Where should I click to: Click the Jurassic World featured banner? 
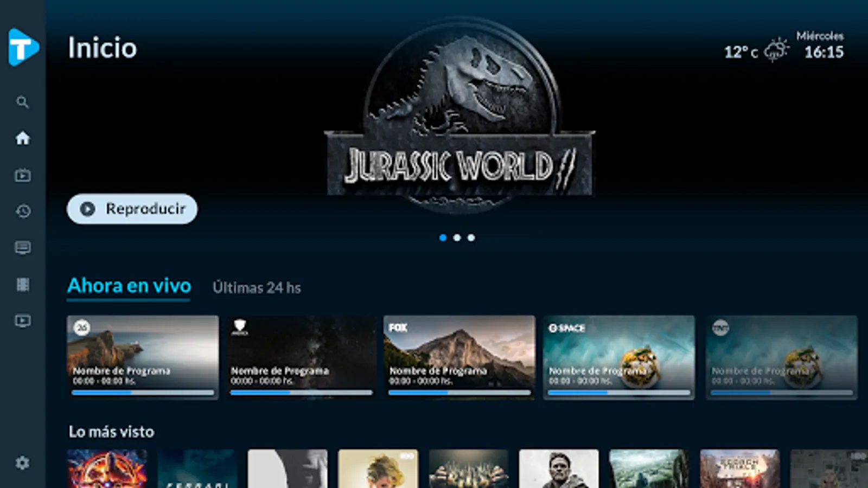pos(459,117)
